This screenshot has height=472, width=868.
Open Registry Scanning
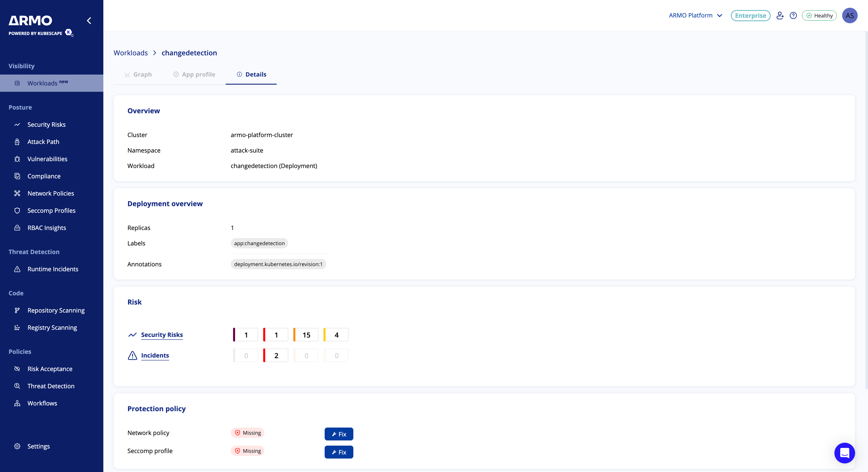coord(52,327)
